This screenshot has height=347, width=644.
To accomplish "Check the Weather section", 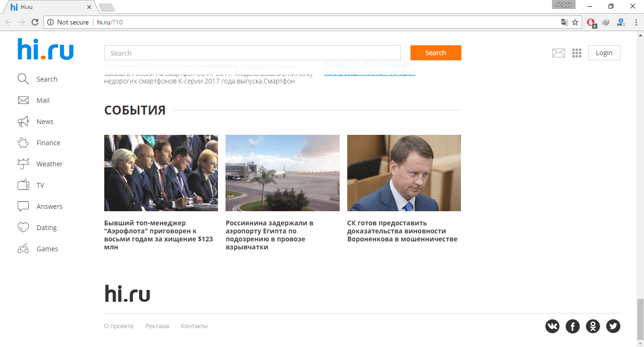I will [x=50, y=164].
